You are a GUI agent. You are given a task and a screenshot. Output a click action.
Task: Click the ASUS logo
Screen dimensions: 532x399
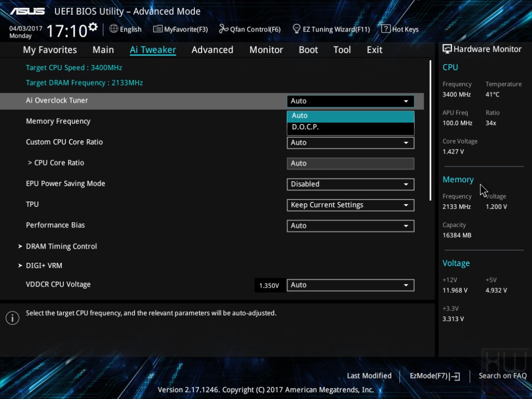click(x=27, y=11)
